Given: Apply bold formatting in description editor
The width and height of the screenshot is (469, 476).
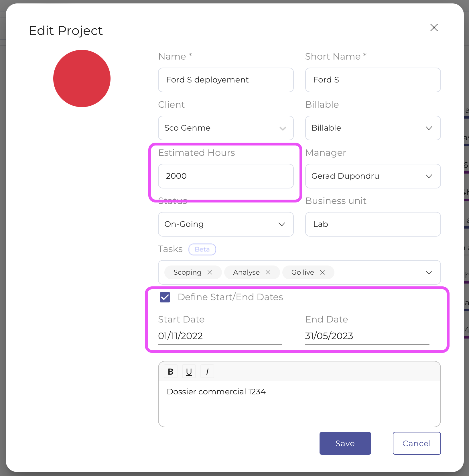Looking at the screenshot, I should [170, 371].
